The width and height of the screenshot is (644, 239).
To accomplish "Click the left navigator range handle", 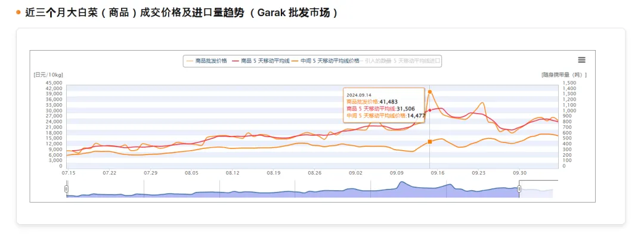I will [x=66, y=189].
